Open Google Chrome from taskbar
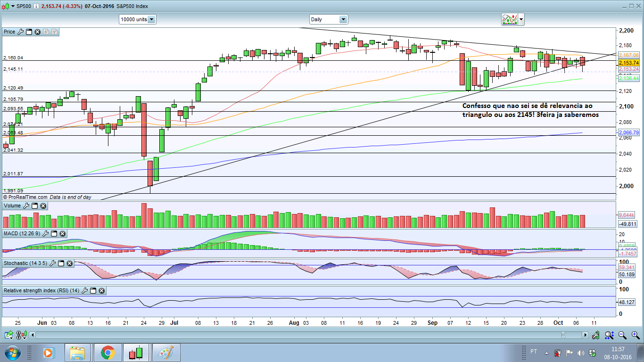This screenshot has width=644, height=362. [107, 352]
